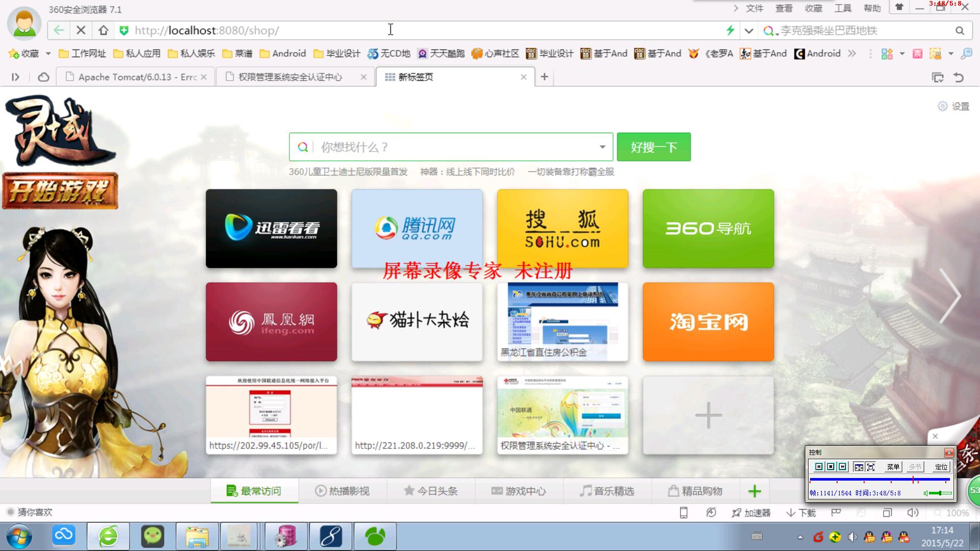Open the 搜狐 SOHU.com tile
Image resolution: width=980 pixels, height=551 pixels.
tap(562, 229)
